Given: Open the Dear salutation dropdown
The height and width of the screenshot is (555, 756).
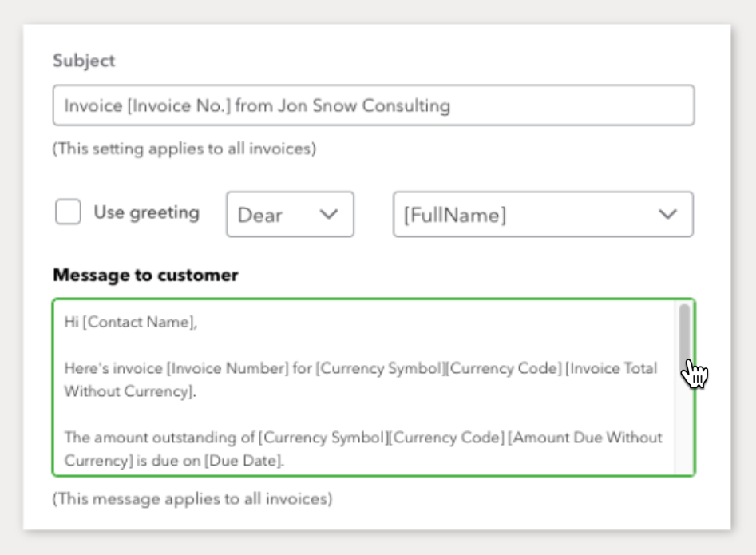Looking at the screenshot, I should (x=289, y=214).
